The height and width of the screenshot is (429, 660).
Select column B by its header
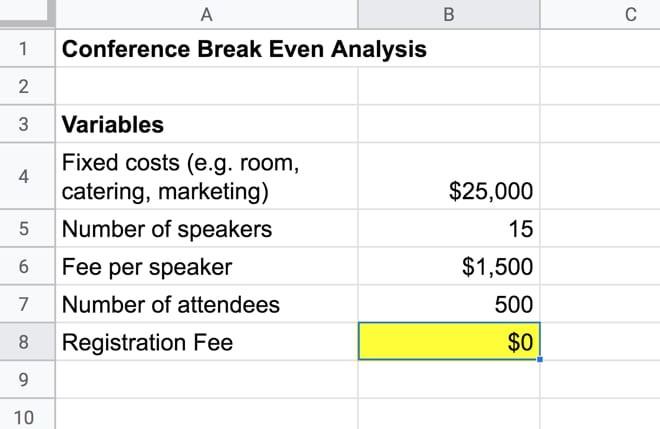point(447,14)
